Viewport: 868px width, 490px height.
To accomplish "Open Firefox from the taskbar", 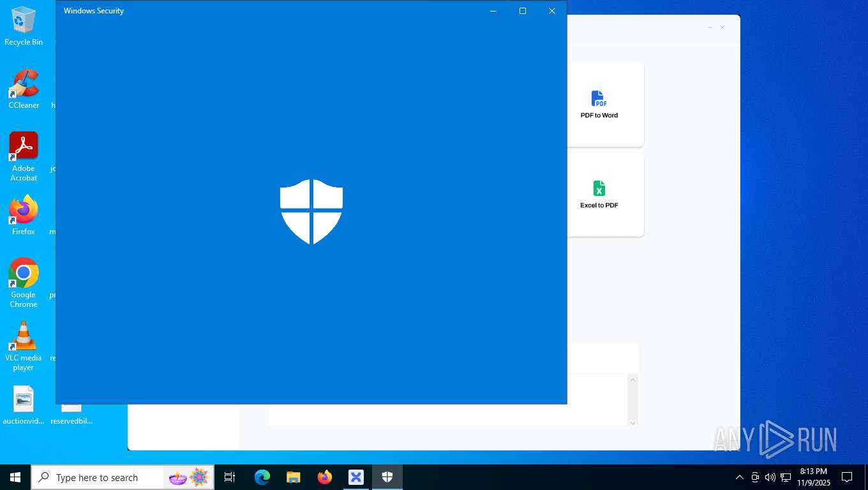I will 325,477.
